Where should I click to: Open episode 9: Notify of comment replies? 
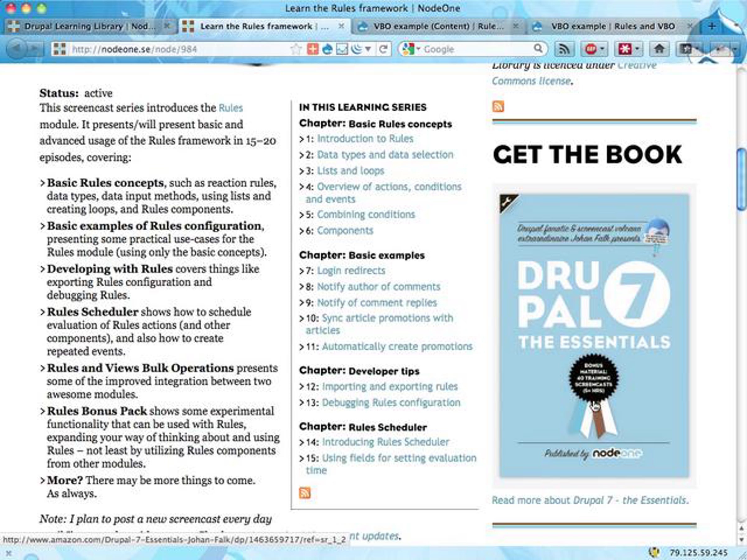[377, 302]
